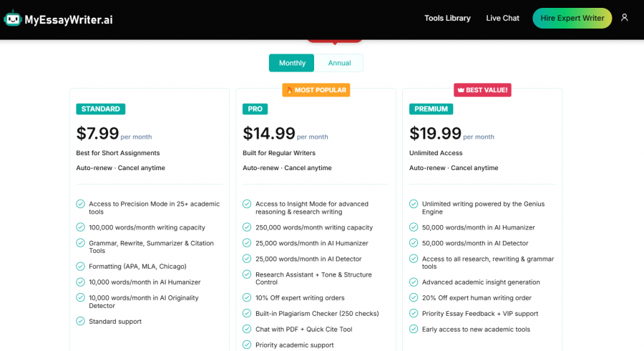Click checkmark beside Priority Essay Feedback + VIP support
644x351 pixels.
click(x=414, y=314)
